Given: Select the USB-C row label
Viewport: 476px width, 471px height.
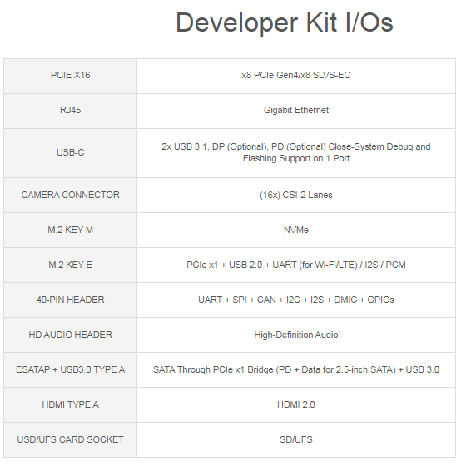Looking at the screenshot, I should [x=71, y=152].
